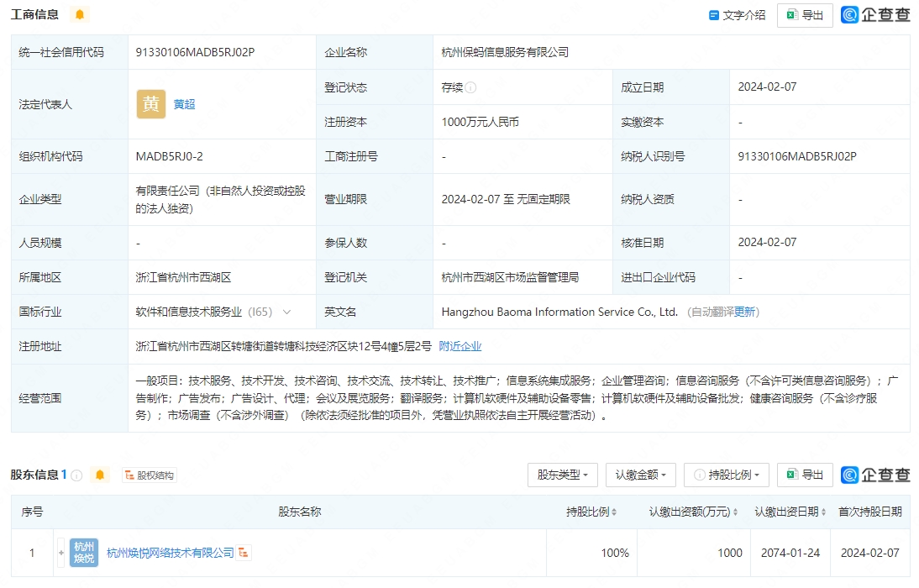Export 工商信息 table via 导出 button
This screenshot has width=919, height=588.
pos(805,15)
